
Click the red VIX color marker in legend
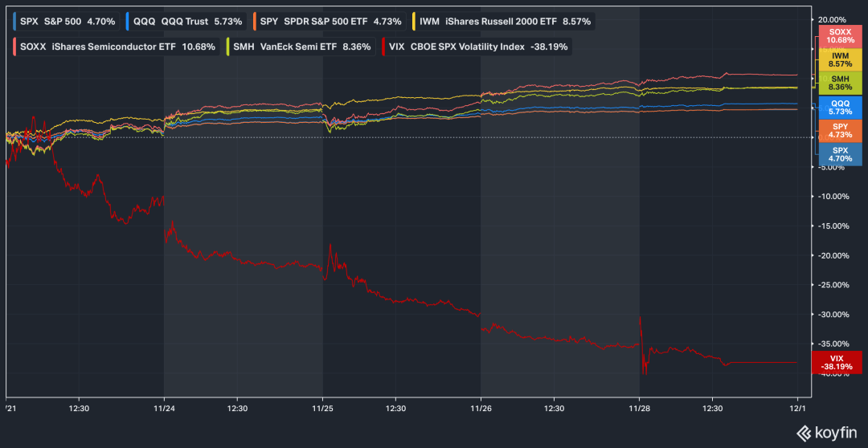pos(383,47)
